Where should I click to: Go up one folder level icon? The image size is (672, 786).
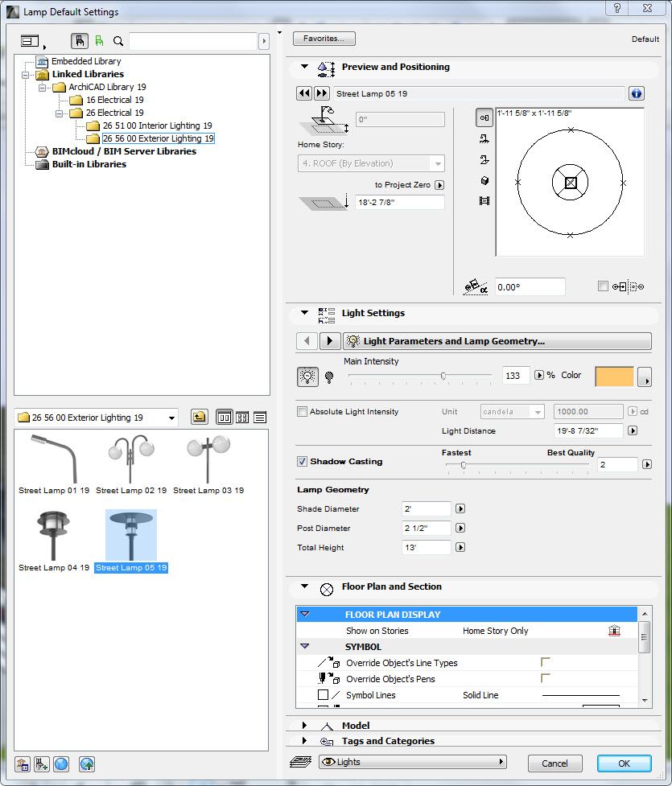[199, 417]
